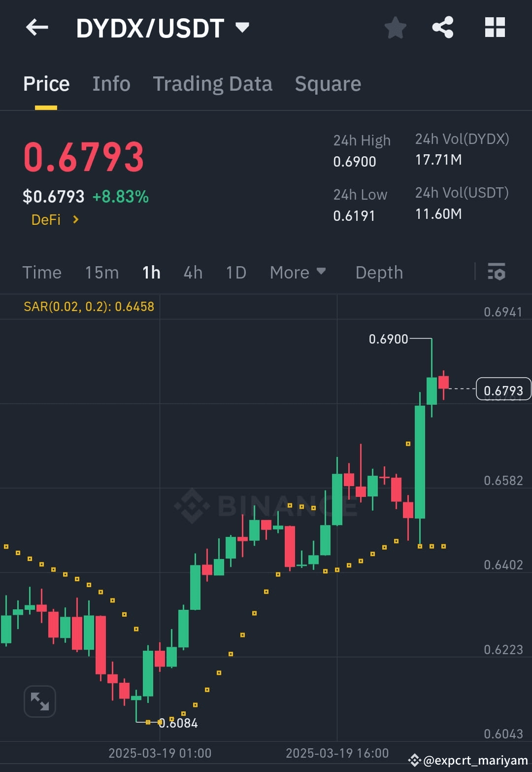Toggle the 15m candle interval

[x=101, y=272]
